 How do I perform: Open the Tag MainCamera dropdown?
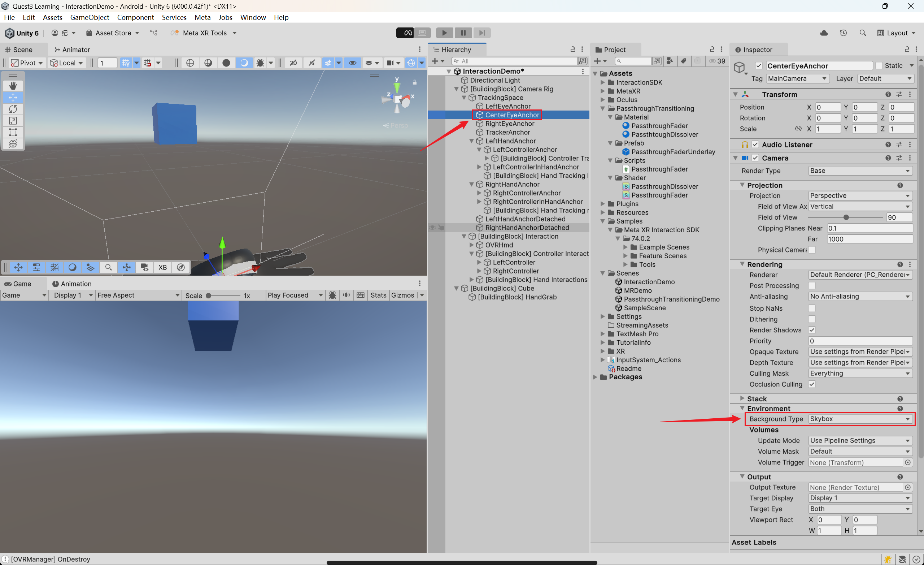pyautogui.click(x=797, y=78)
